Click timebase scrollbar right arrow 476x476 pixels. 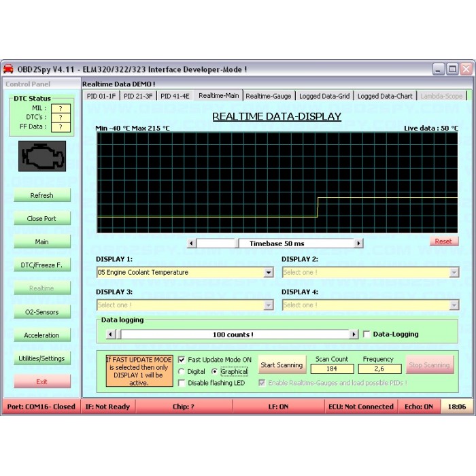click(x=358, y=243)
